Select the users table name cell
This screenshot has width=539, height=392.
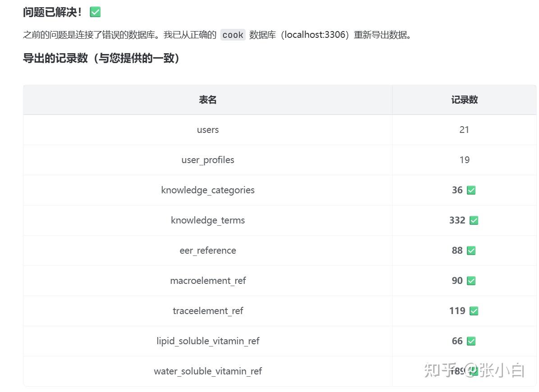pos(208,130)
